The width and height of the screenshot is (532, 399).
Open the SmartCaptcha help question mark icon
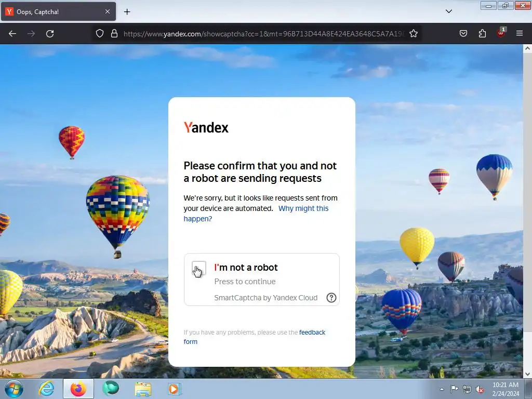[331, 298]
